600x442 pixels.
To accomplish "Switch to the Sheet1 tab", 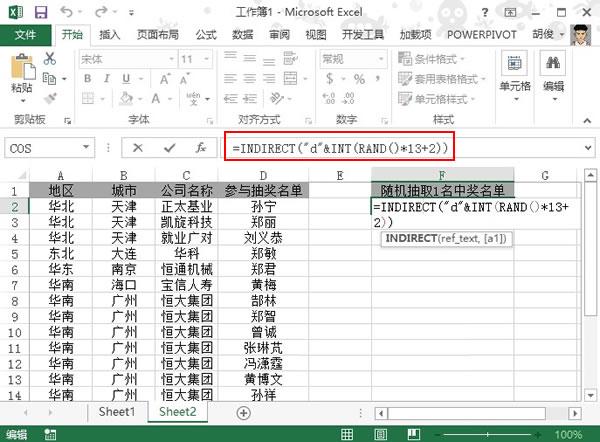I will 117,412.
